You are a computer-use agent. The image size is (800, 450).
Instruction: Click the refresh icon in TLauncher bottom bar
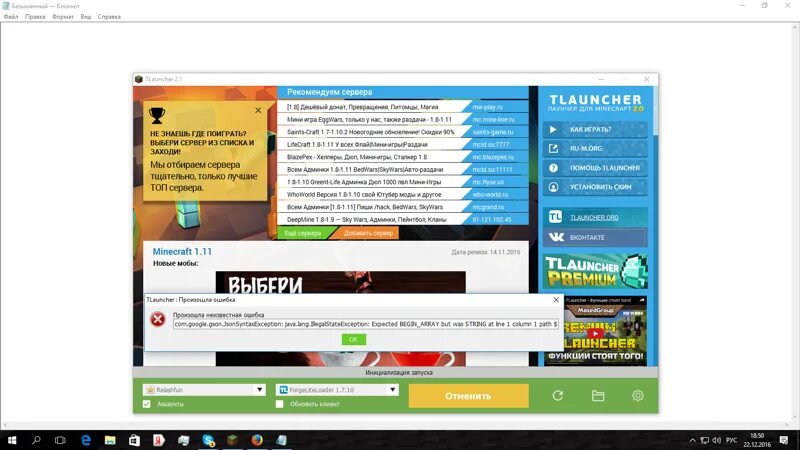click(558, 395)
